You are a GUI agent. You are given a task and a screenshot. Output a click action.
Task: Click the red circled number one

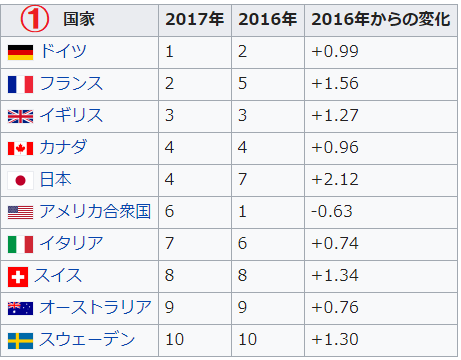click(35, 19)
